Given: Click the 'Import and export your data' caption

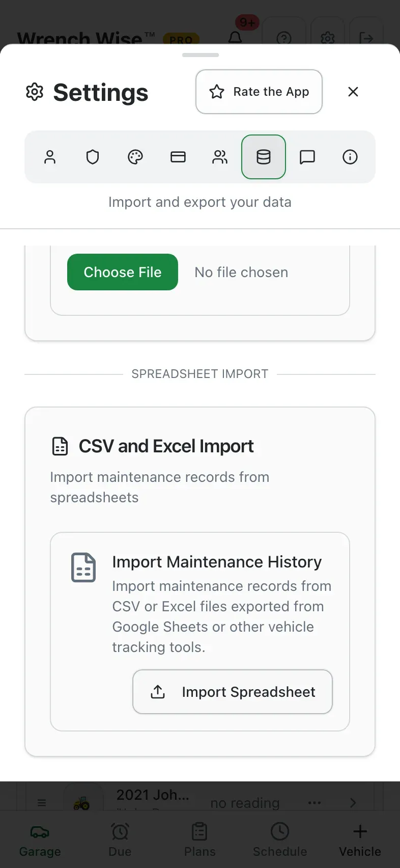Looking at the screenshot, I should 200,202.
